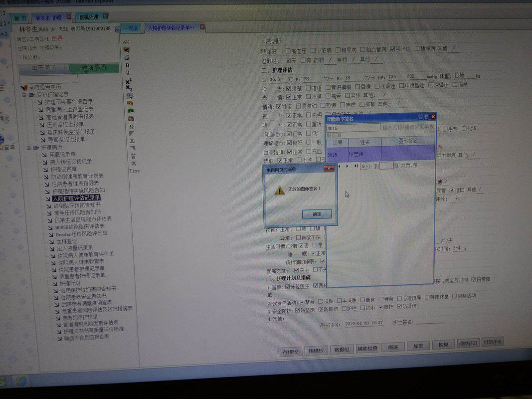Check the 易激动 checkbox

click(x=299, y=106)
